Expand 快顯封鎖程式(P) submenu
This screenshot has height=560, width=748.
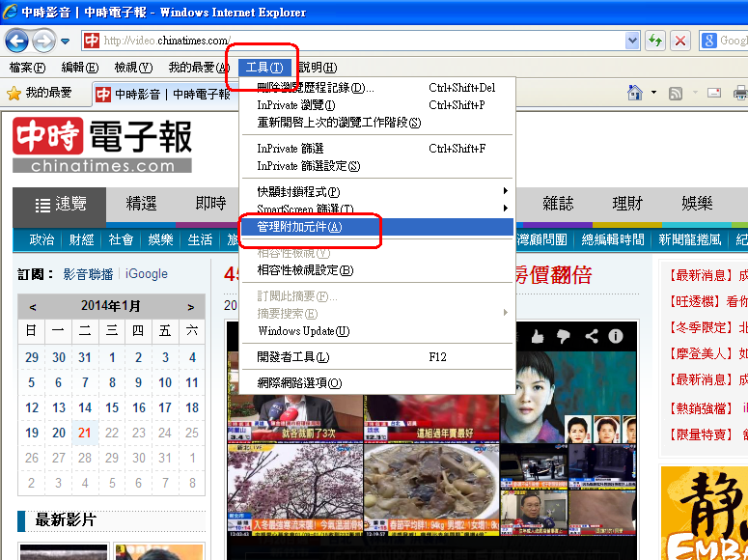(x=376, y=191)
